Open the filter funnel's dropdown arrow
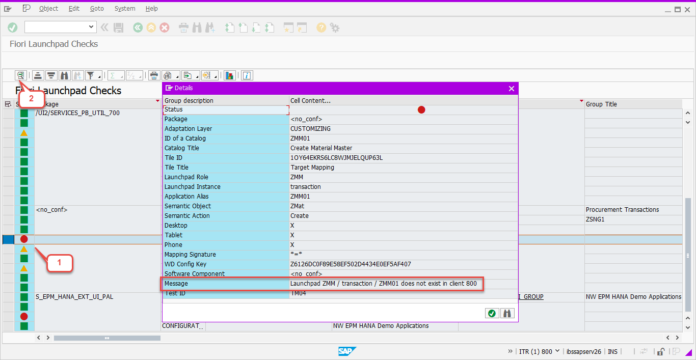The height and width of the screenshot is (360, 696). coord(99,76)
